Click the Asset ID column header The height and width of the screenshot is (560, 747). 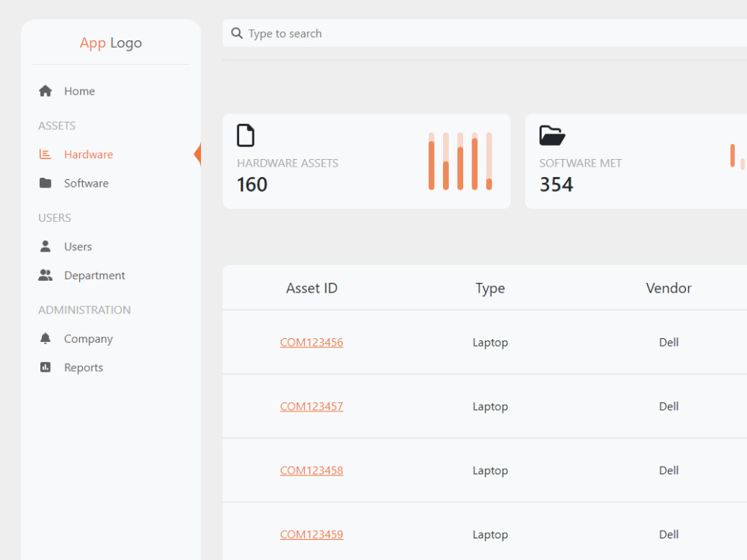click(x=311, y=288)
